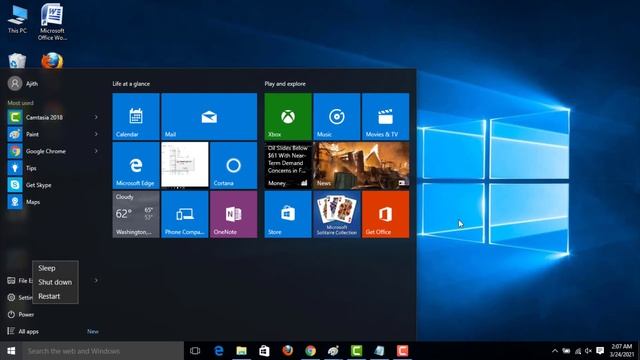Open the Cloudy weather tile
The image size is (640, 360).
point(136,214)
